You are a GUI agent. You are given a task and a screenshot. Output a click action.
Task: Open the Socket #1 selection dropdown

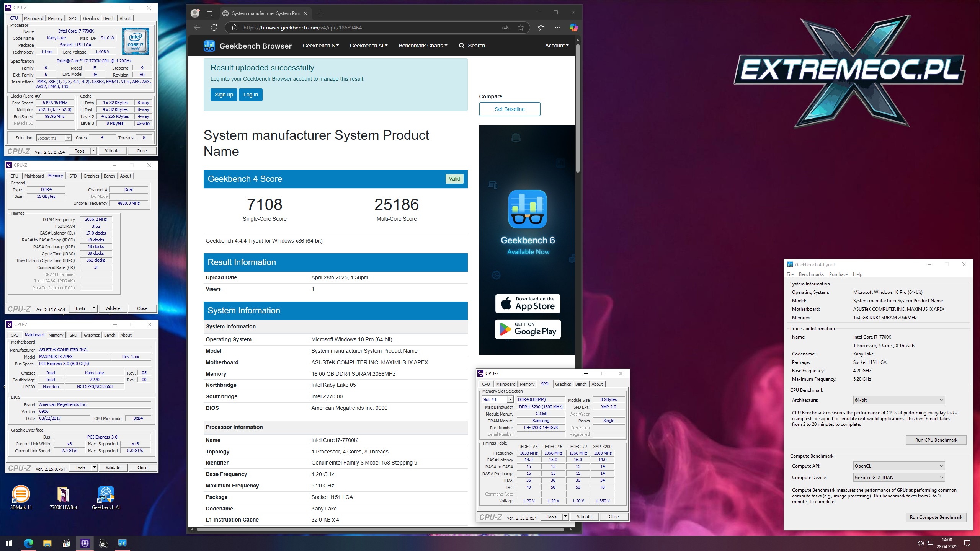coord(54,138)
